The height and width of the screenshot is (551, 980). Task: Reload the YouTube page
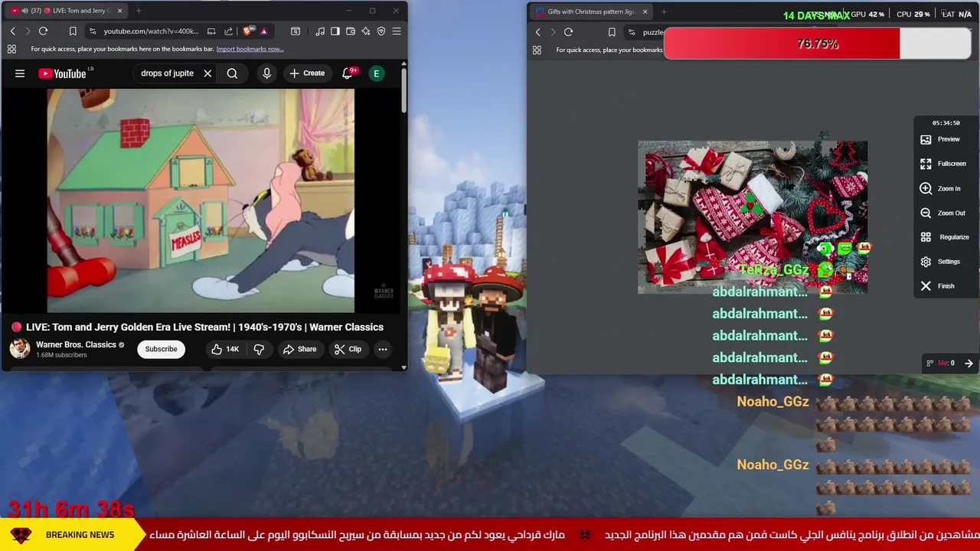click(44, 31)
